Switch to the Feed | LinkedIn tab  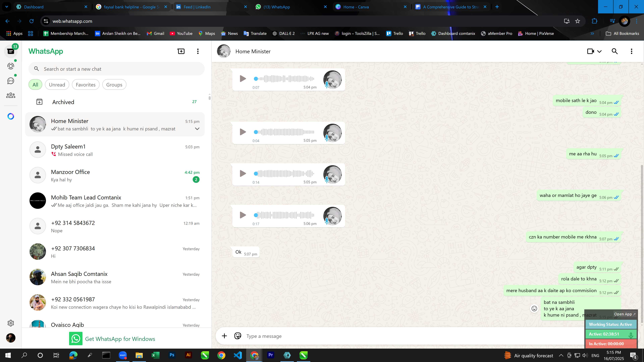pos(211,7)
